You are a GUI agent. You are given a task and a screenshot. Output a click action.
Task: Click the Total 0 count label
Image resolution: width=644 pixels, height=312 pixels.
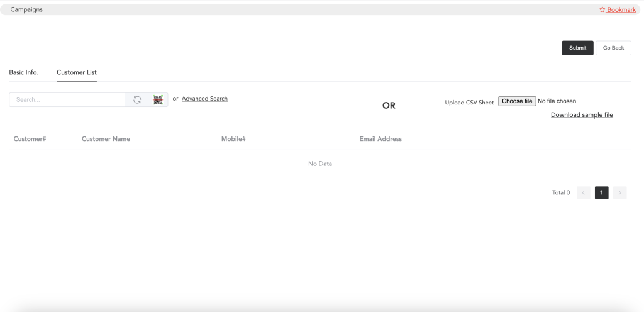(x=561, y=192)
